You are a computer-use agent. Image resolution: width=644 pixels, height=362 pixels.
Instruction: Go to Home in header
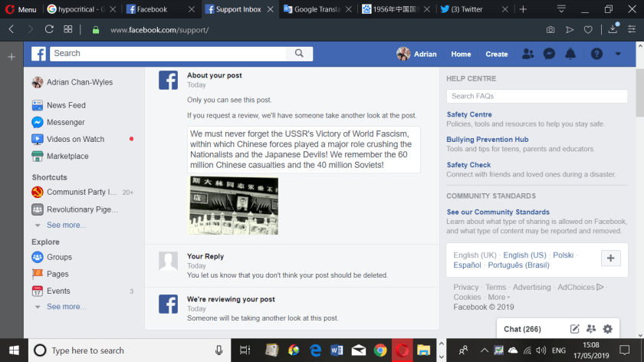461,54
